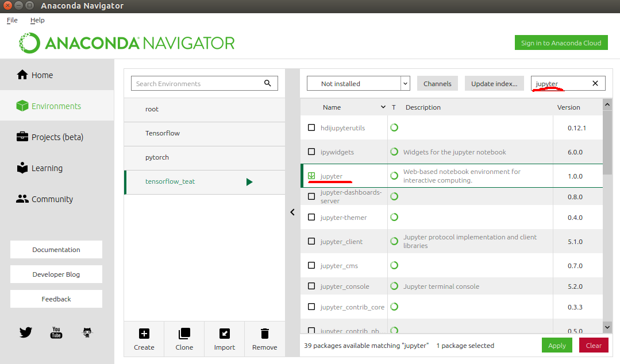This screenshot has width=620, height=364.
Task: Click the type icon in the ipywidgets row
Action: tap(394, 152)
